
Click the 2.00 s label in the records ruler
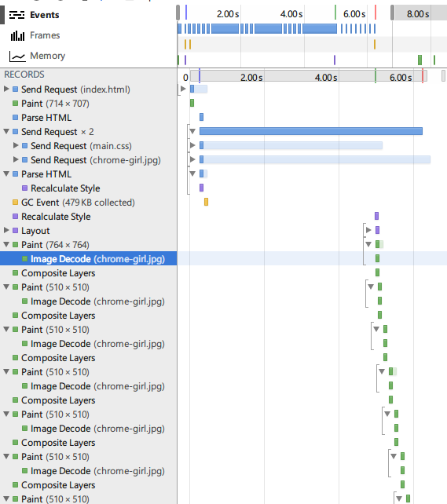251,78
